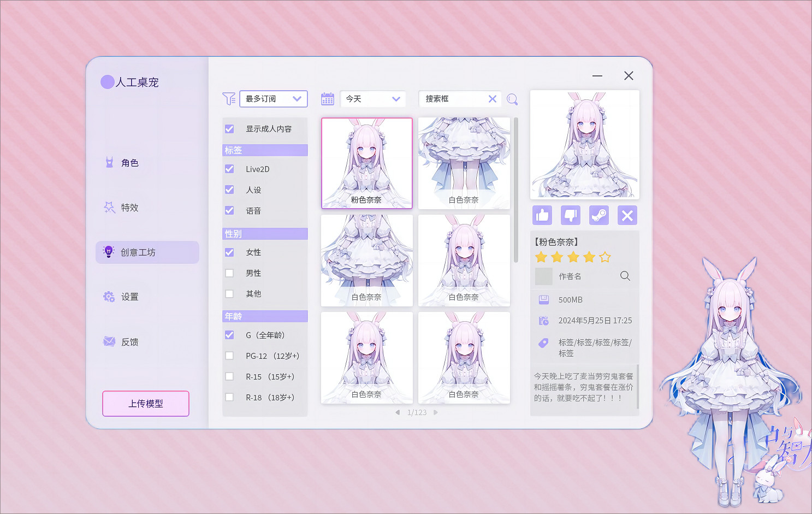Click the fifth rating star
This screenshot has width=812, height=514.
tap(605, 257)
